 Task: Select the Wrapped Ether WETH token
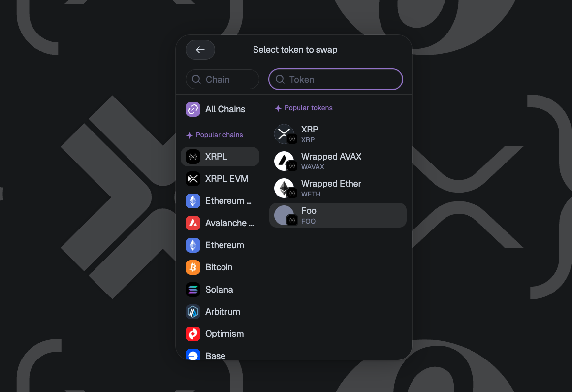point(338,188)
